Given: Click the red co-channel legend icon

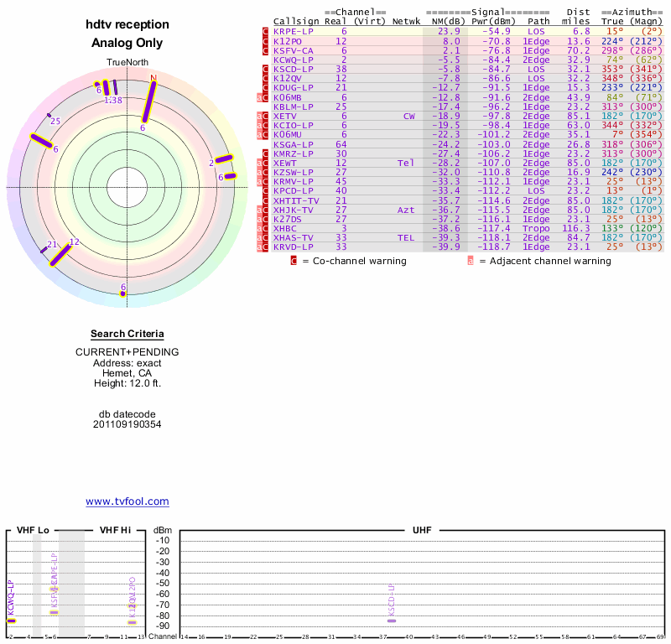Looking at the screenshot, I should [294, 261].
